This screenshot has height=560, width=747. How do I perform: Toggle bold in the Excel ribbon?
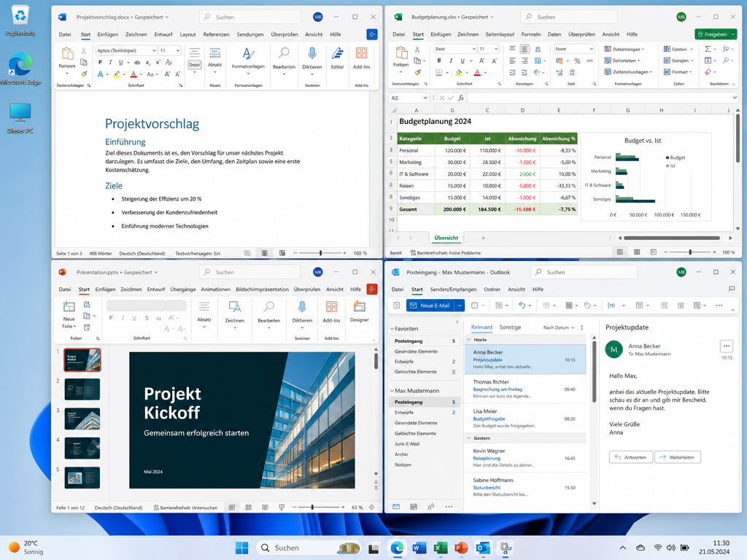coord(438,61)
